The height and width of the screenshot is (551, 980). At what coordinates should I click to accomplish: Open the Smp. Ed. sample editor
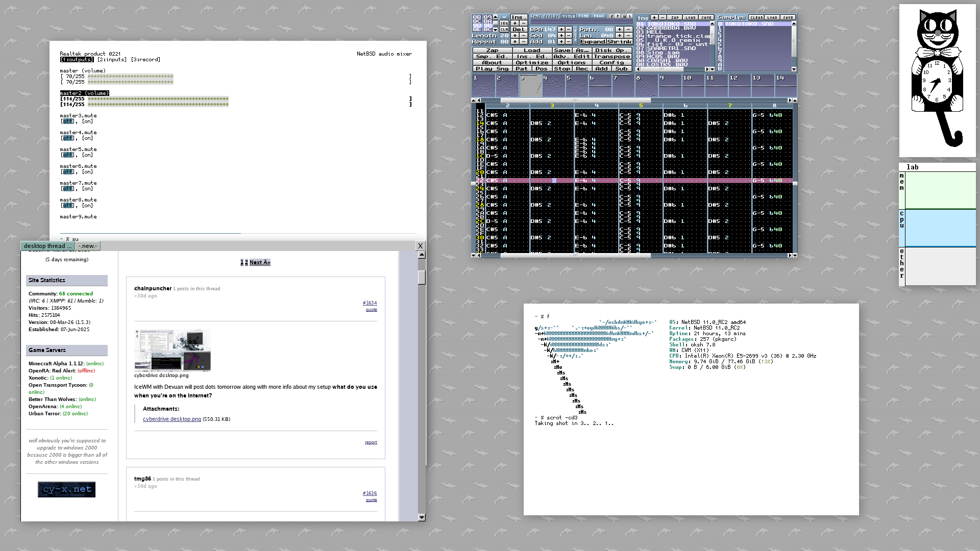pos(492,57)
